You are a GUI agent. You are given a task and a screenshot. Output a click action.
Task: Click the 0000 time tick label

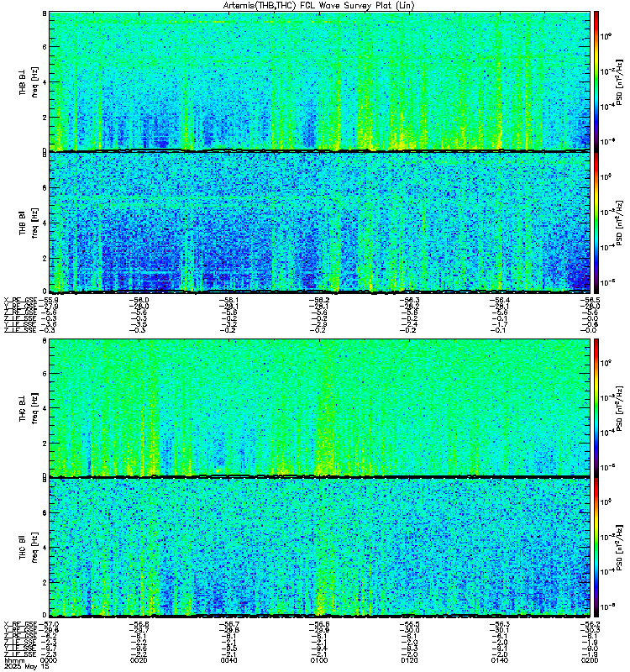click(49, 660)
